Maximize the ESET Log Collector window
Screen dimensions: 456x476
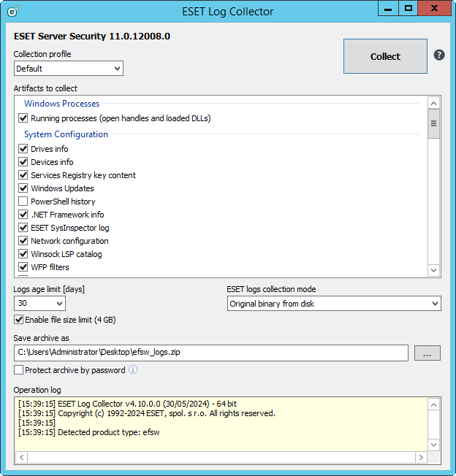click(x=408, y=9)
